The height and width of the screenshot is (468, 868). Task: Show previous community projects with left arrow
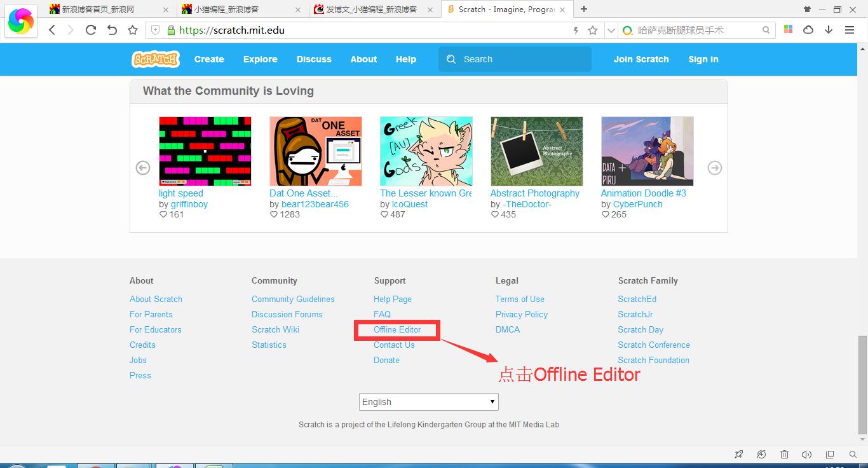click(143, 168)
